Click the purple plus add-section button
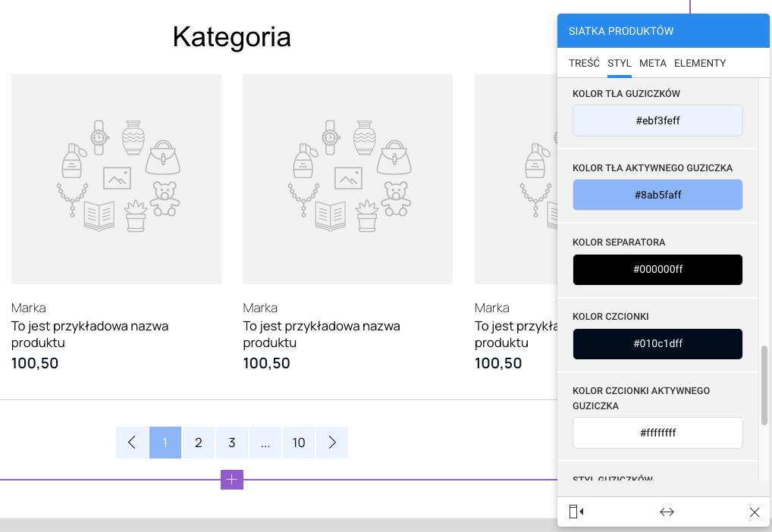Screen dimensions: 772x532 coord(232,480)
